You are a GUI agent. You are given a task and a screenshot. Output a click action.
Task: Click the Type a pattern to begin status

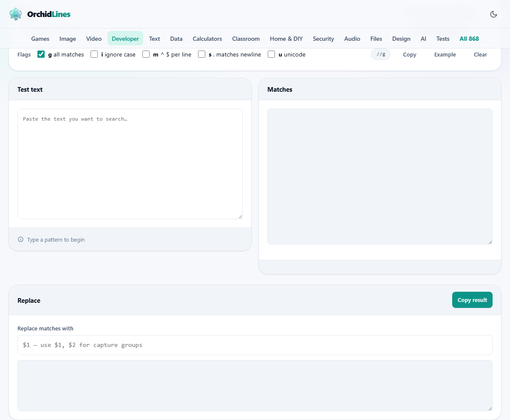[56, 240]
